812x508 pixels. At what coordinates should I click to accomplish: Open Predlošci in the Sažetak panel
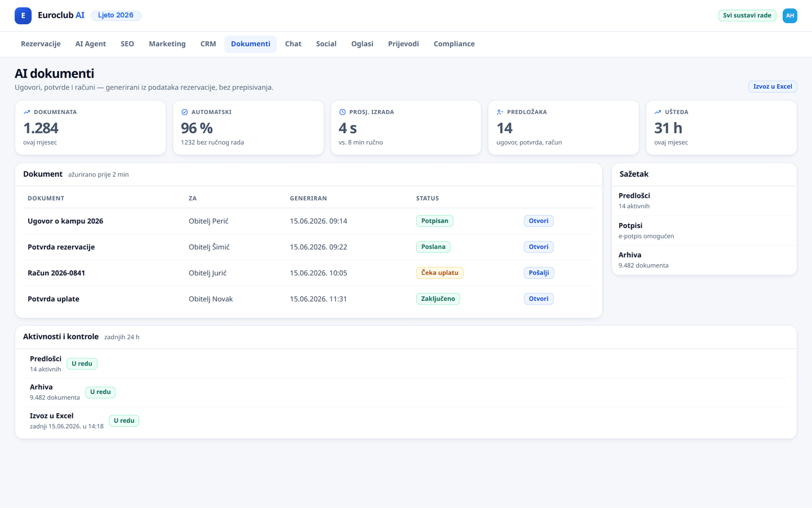[704, 201]
